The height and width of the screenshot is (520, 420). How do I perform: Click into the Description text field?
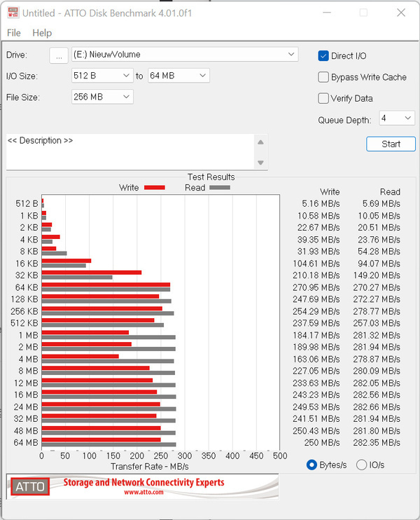(129, 152)
